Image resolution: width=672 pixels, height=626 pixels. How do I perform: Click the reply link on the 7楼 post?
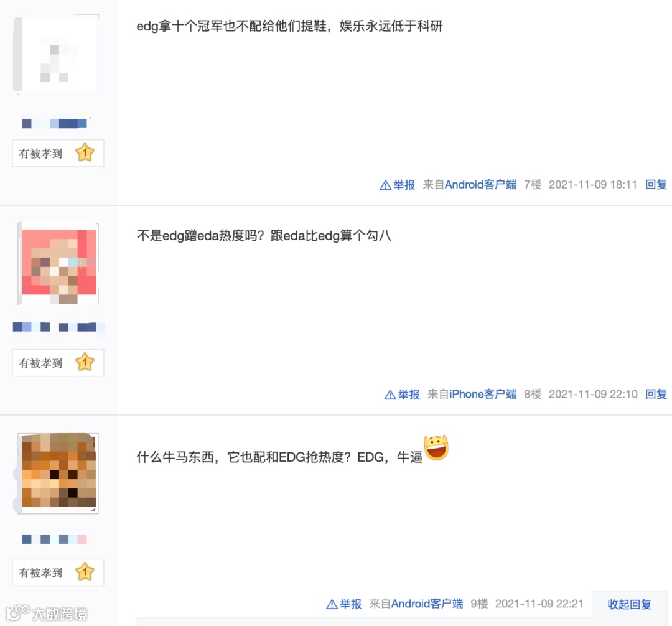tap(656, 185)
